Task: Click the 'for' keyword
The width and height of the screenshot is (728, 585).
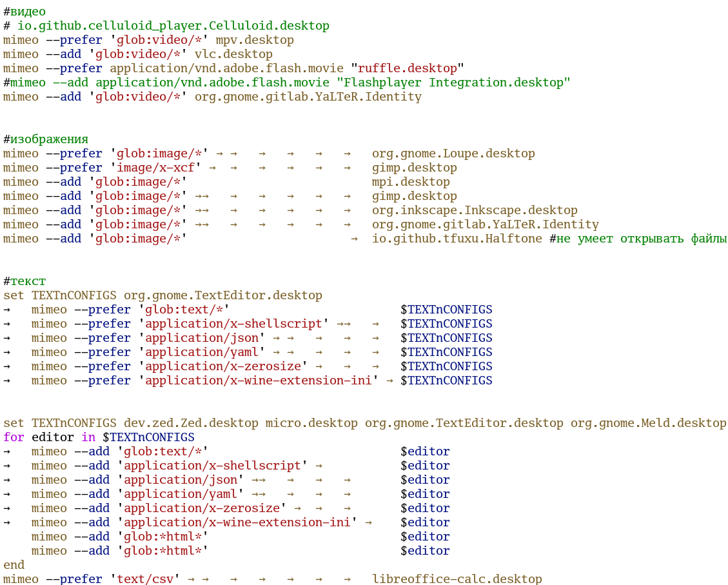Action: 14,437
